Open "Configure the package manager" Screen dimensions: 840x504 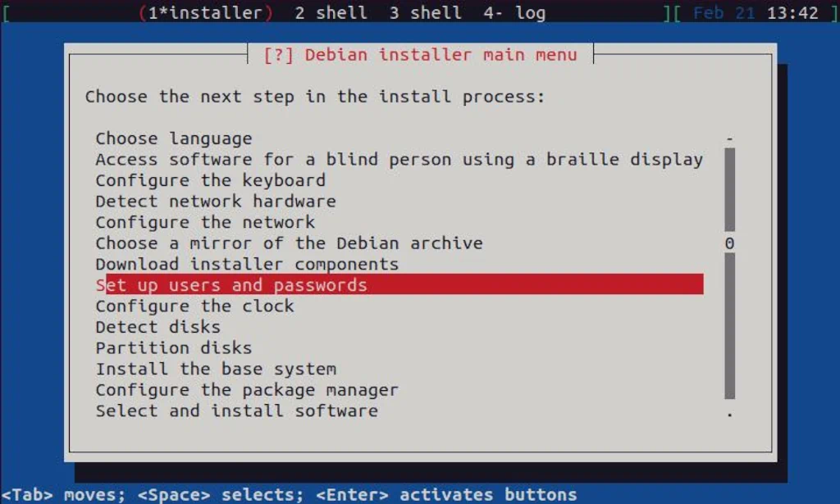pos(247,389)
